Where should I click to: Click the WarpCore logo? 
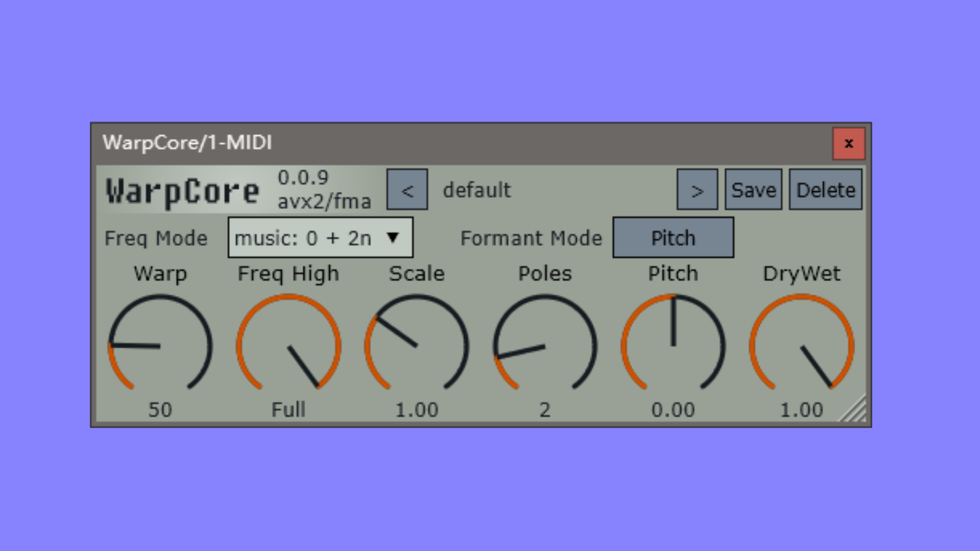(183, 191)
